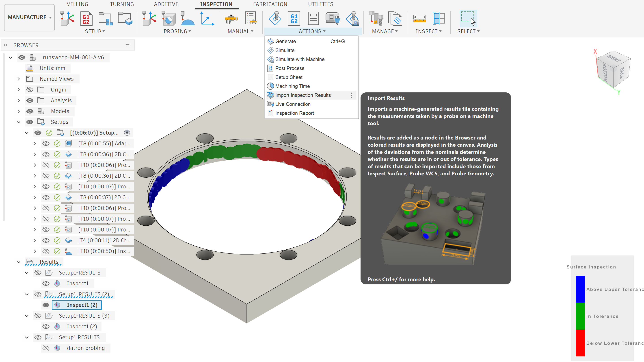The width and height of the screenshot is (644, 362).
Task: Click the Simulate with Machine toolbar icon
Action: 353,19
